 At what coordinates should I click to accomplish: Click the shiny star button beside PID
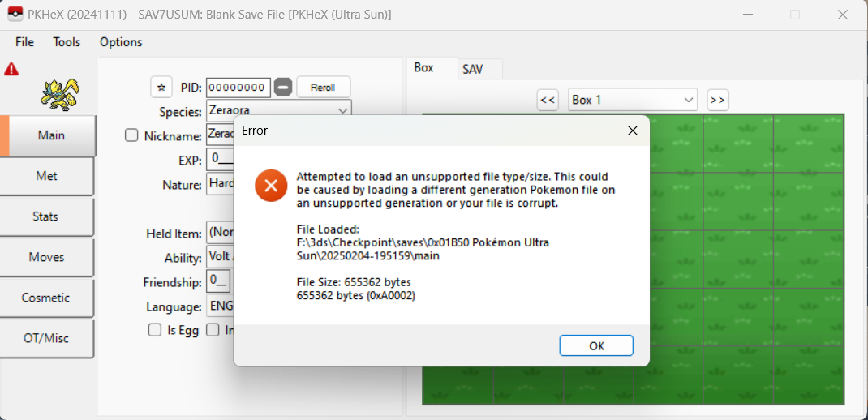click(161, 87)
